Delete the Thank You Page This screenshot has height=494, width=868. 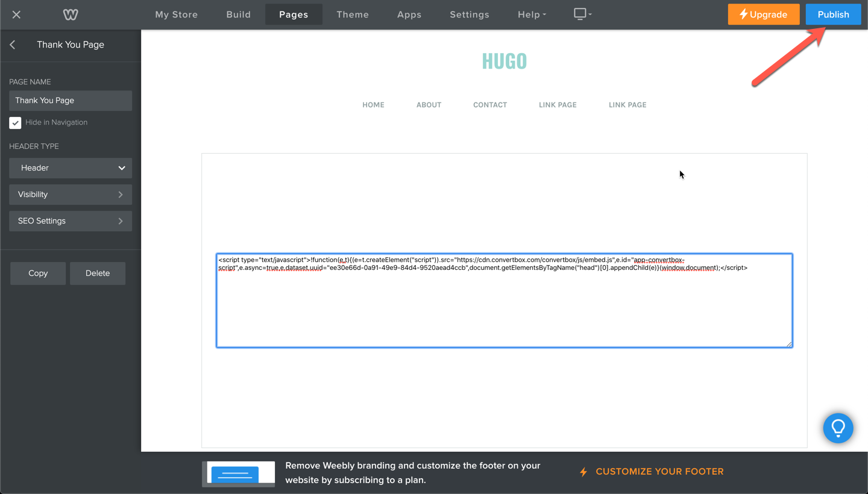tap(98, 274)
